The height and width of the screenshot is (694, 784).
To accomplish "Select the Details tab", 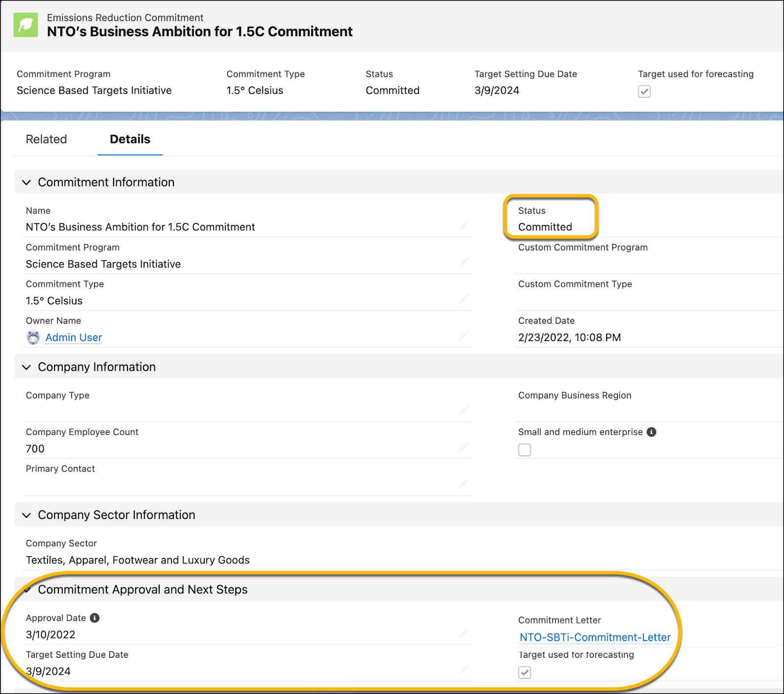I will tap(130, 139).
